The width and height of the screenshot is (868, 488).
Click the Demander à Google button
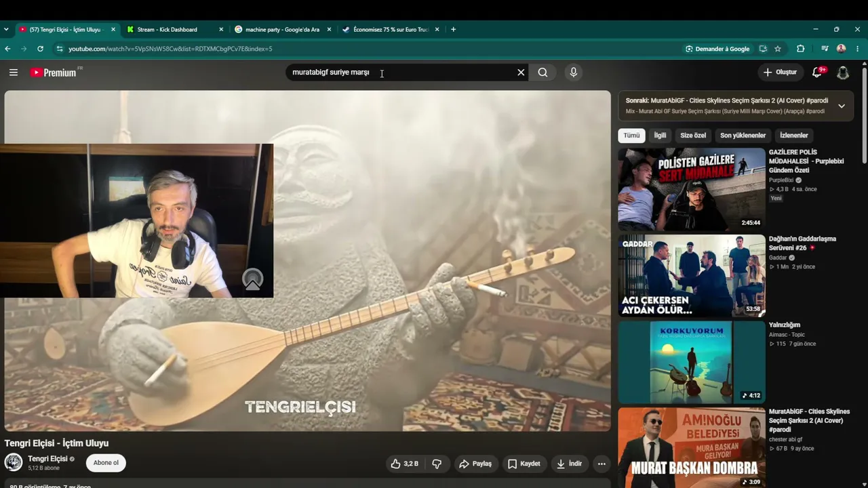pyautogui.click(x=717, y=49)
